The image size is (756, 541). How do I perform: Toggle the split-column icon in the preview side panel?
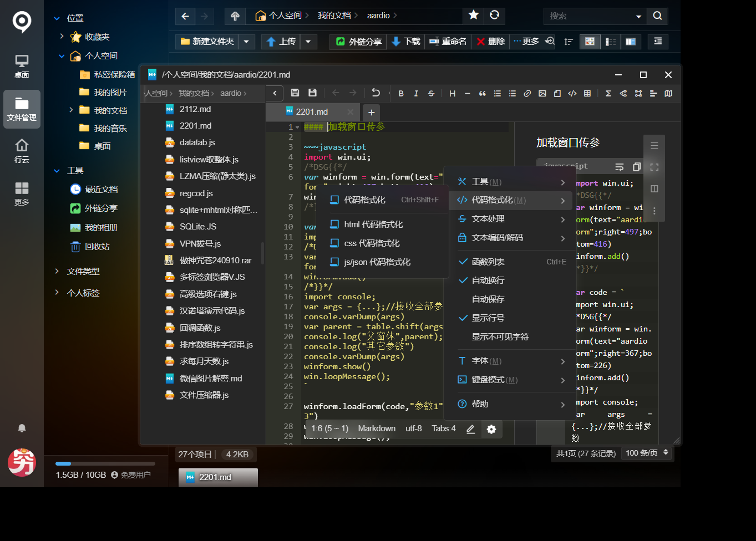pos(654,188)
